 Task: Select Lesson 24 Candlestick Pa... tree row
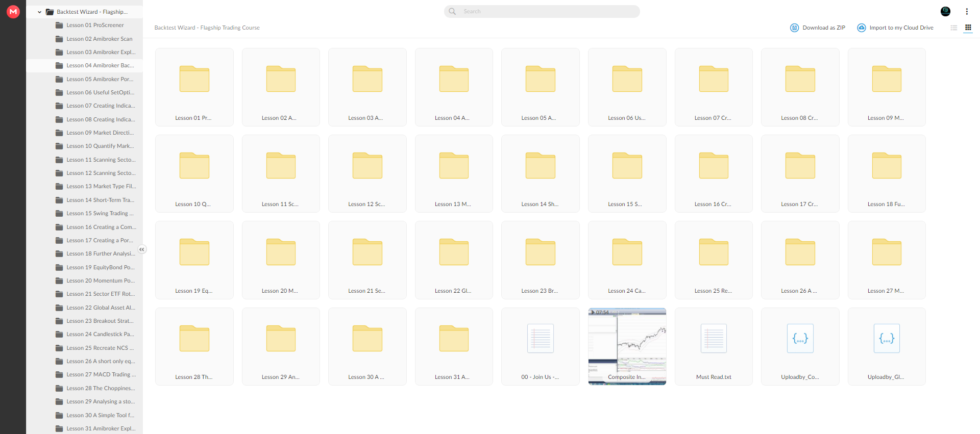tap(85, 334)
